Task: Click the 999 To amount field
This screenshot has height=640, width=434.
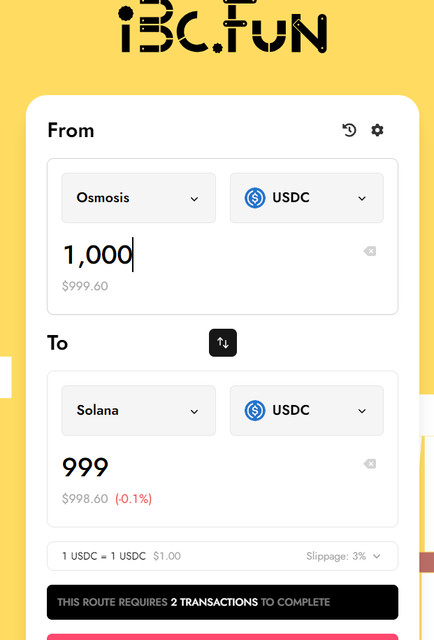Action: coord(208,467)
